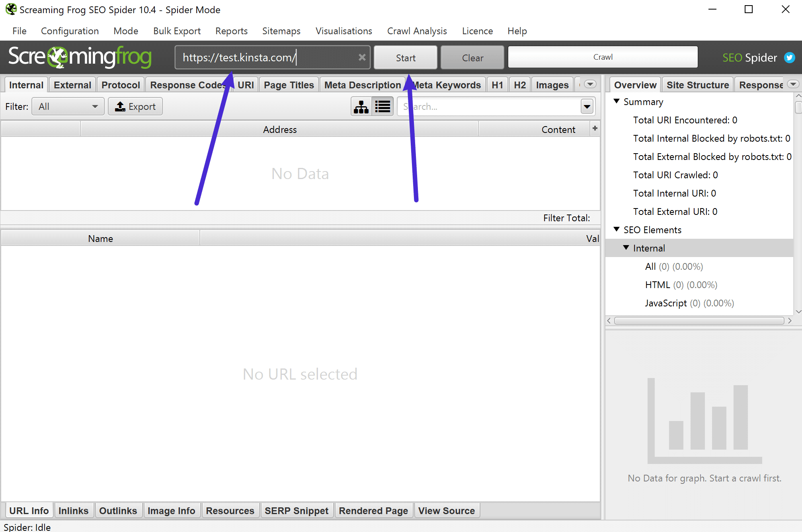
Task: Click the list view icon
Action: click(382, 107)
